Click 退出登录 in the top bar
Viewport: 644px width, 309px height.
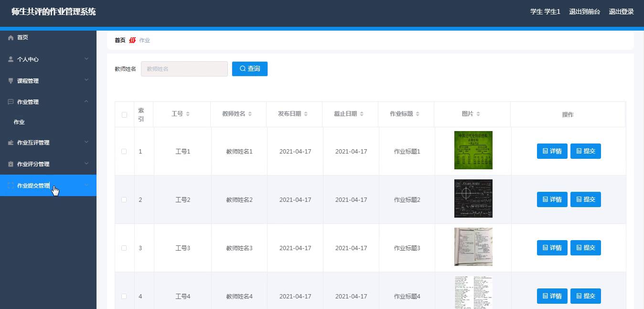coord(621,11)
